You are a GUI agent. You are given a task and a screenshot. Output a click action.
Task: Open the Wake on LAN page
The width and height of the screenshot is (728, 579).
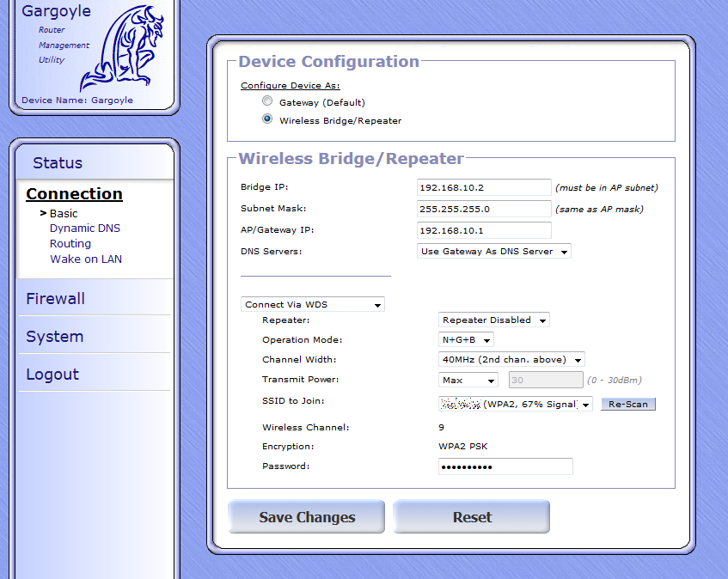click(x=85, y=259)
